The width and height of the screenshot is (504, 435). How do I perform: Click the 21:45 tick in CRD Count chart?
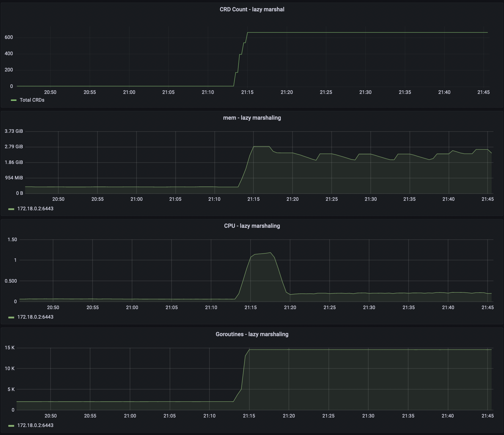(x=484, y=92)
